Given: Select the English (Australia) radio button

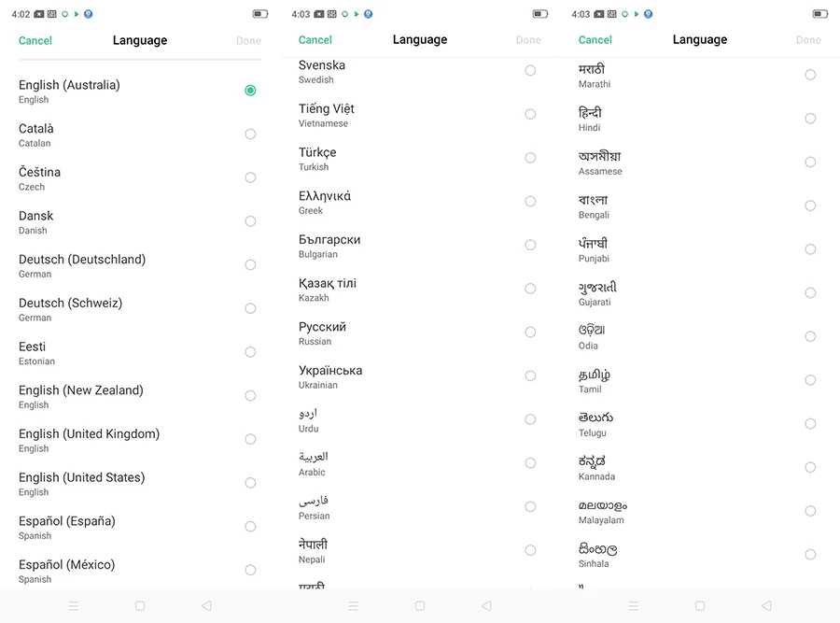Looking at the screenshot, I should [250, 91].
